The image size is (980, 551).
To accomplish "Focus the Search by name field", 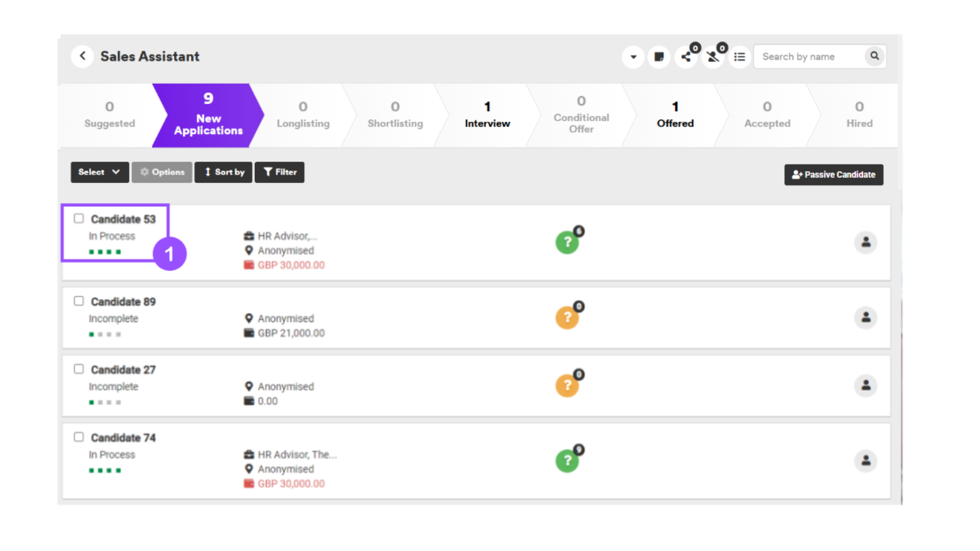I will [x=809, y=57].
